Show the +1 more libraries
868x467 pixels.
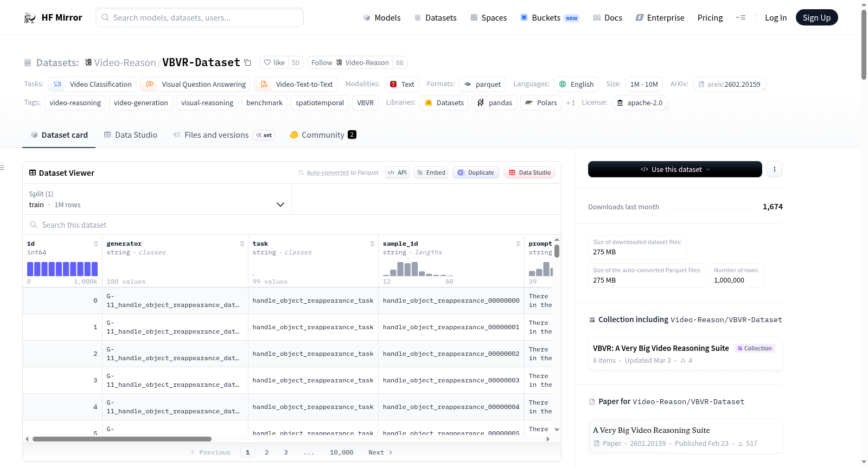pyautogui.click(x=570, y=103)
